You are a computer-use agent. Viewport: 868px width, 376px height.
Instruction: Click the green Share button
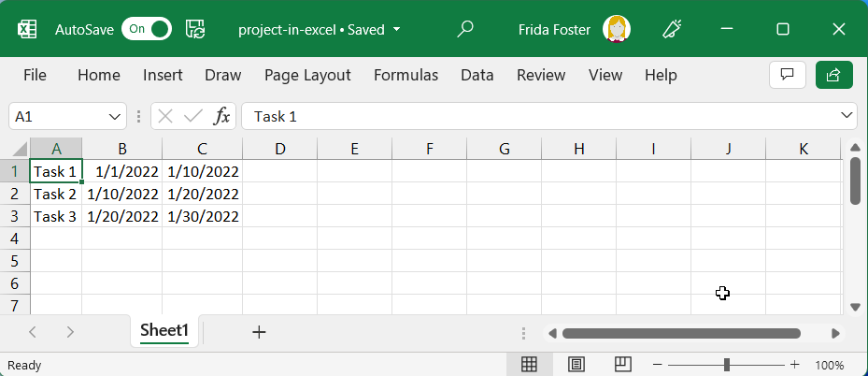(x=833, y=75)
